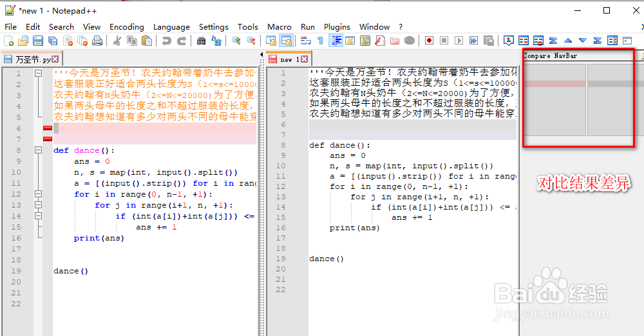Toggle the word wrap toolbar icon

tap(306, 40)
